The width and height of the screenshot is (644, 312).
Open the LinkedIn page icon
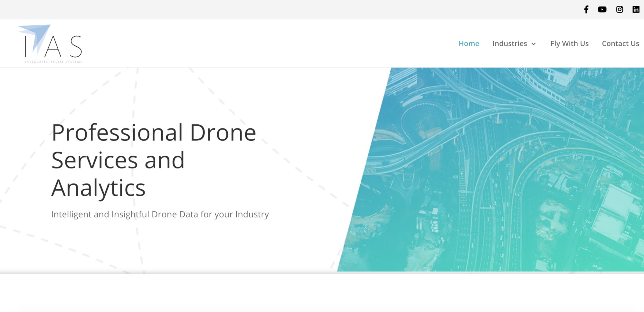[636, 9]
